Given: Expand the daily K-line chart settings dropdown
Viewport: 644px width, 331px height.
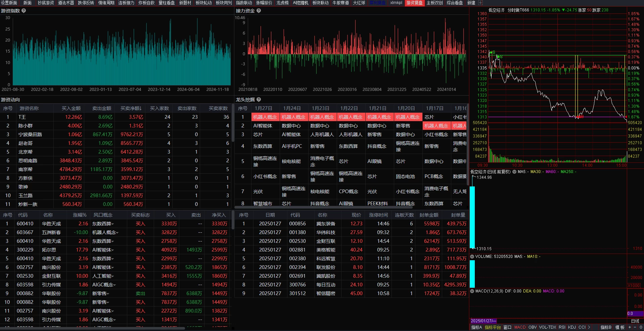Looking at the screenshot, I should (x=514, y=172).
